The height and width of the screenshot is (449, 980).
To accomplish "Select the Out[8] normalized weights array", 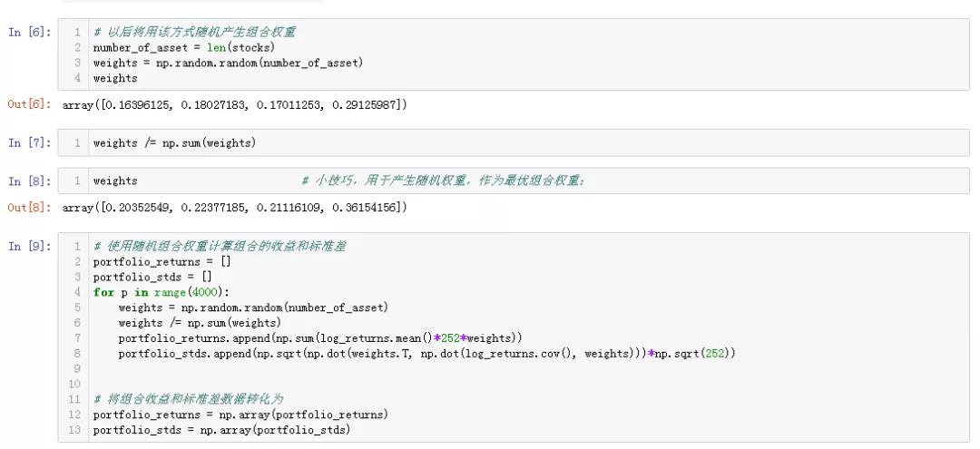I will (x=235, y=208).
